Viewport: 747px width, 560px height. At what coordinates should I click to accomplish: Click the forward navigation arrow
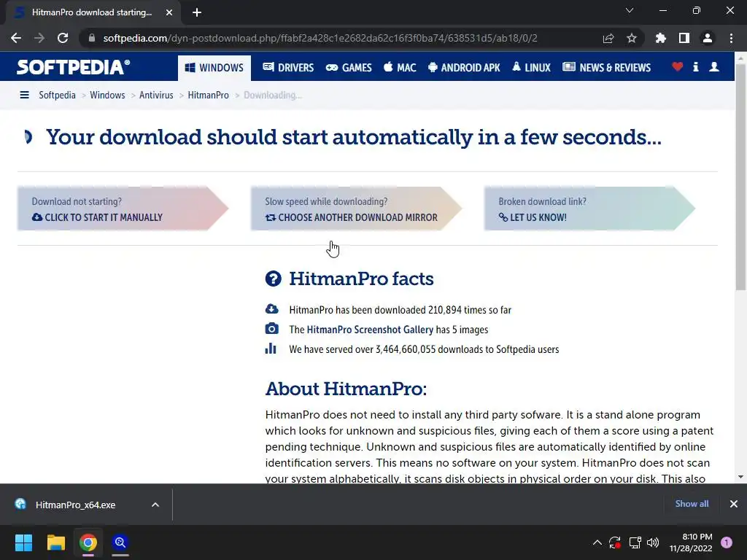click(39, 38)
